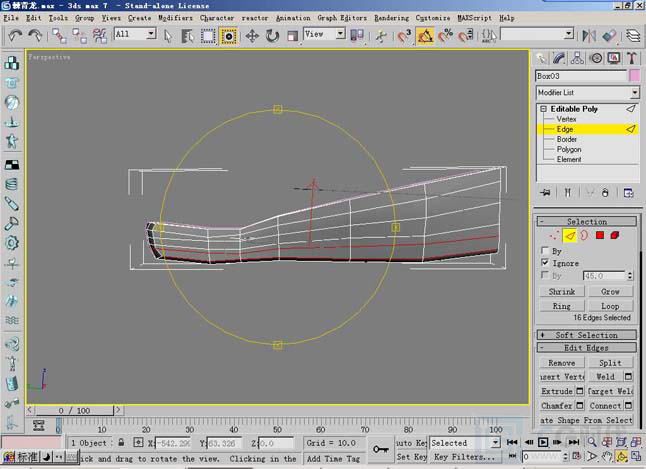Open the Rendering menu
Image resolution: width=646 pixels, height=469 pixels.
(x=391, y=18)
